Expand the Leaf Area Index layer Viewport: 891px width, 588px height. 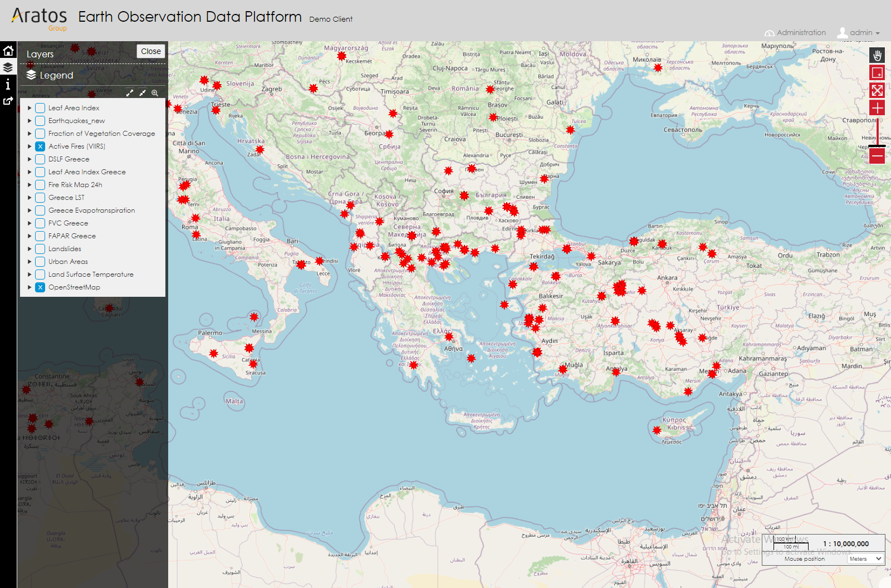tap(30, 108)
